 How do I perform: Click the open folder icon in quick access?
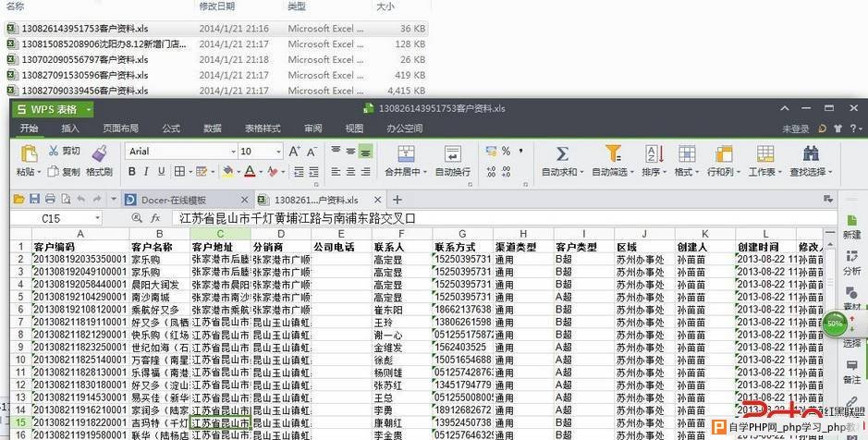coord(18,200)
